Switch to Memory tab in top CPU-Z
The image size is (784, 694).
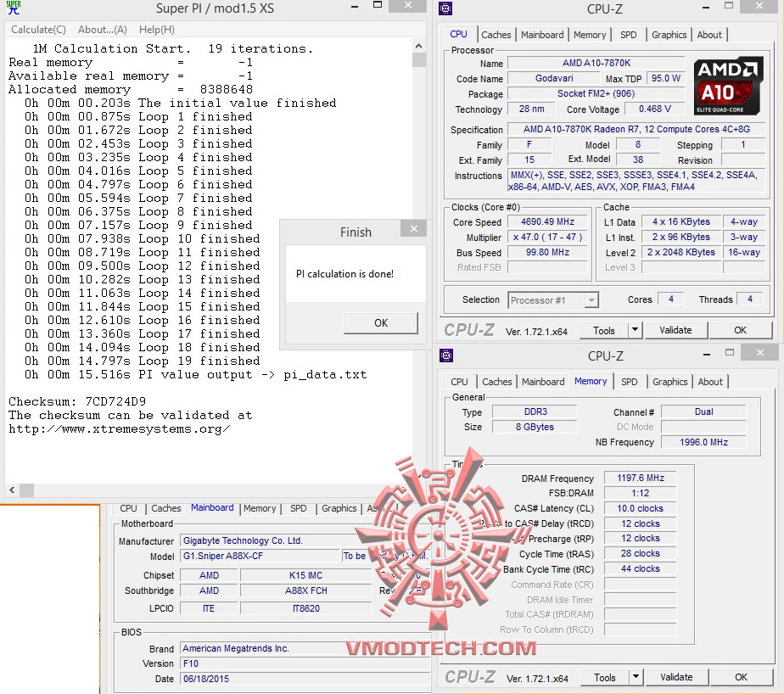coord(590,35)
